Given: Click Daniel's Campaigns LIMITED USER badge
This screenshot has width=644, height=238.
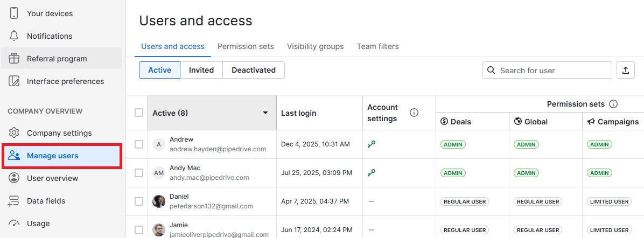Looking at the screenshot, I should coord(608,201).
